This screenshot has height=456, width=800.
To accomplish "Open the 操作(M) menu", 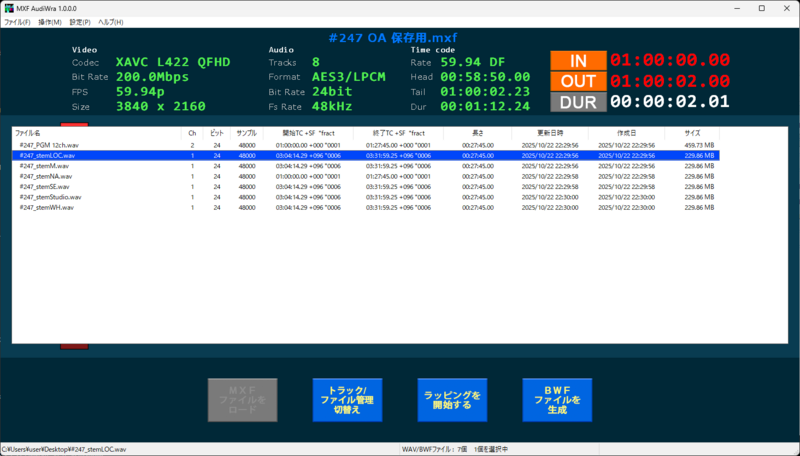I will 49,21.
